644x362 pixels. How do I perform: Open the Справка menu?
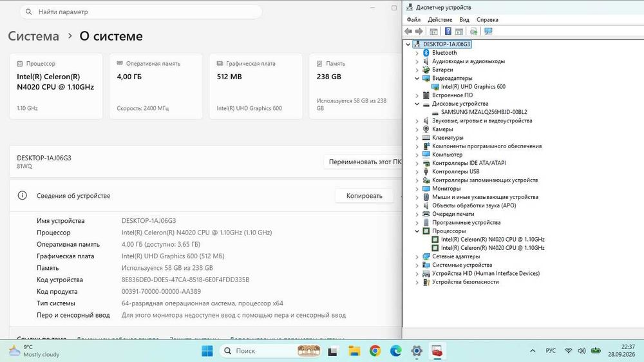487,20
